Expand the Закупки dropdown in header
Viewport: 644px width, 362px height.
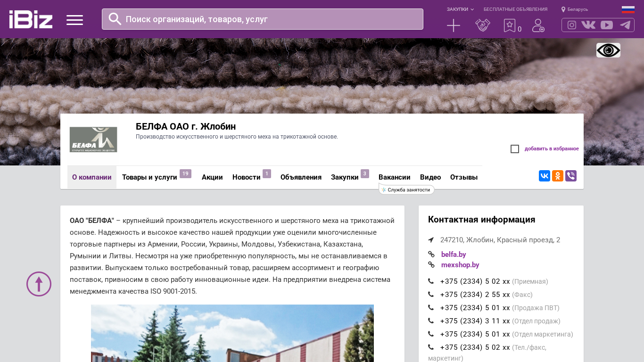tap(461, 9)
